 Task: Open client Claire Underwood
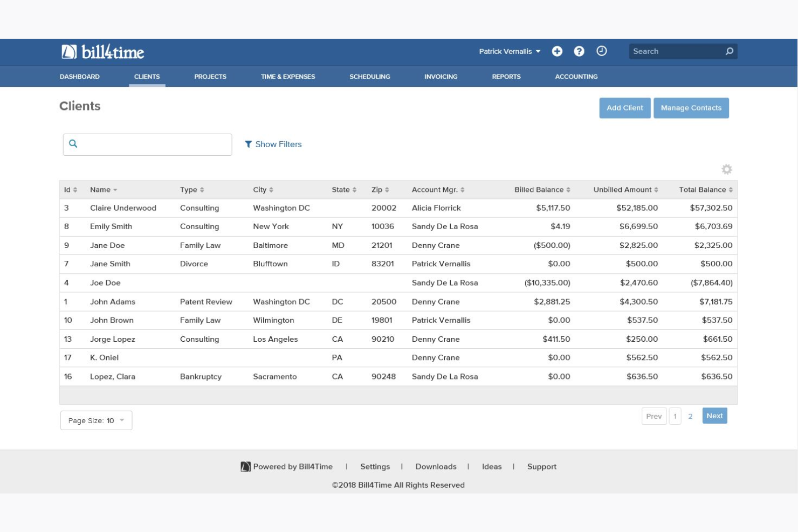(x=123, y=208)
